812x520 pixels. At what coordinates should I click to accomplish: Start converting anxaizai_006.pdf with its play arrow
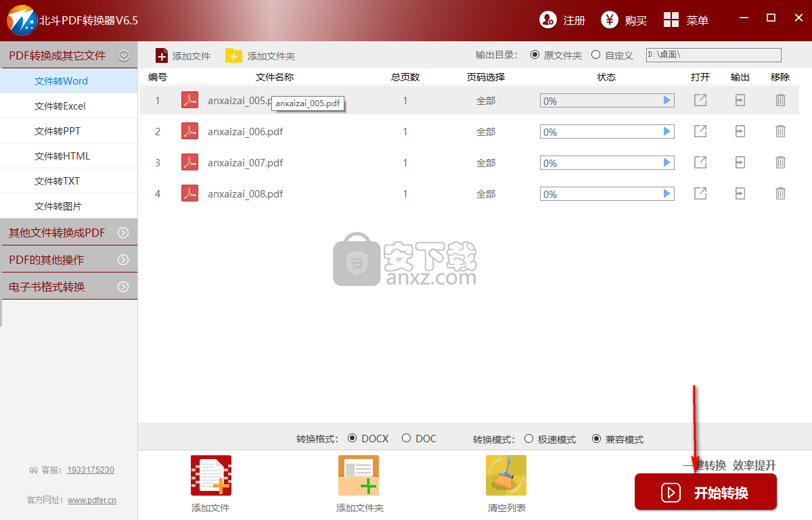[667, 132]
